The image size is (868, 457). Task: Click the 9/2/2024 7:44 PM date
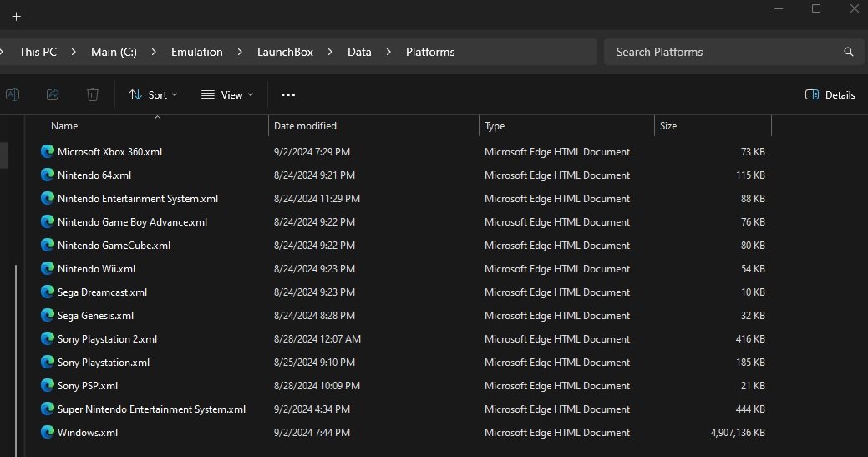click(x=312, y=432)
